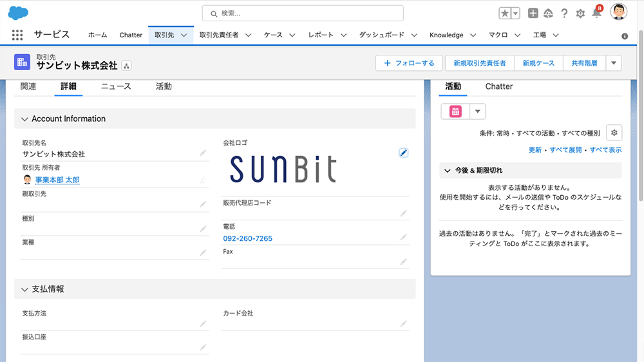Click phone number 092-260-7265
The width and height of the screenshot is (644, 362).
click(x=248, y=239)
